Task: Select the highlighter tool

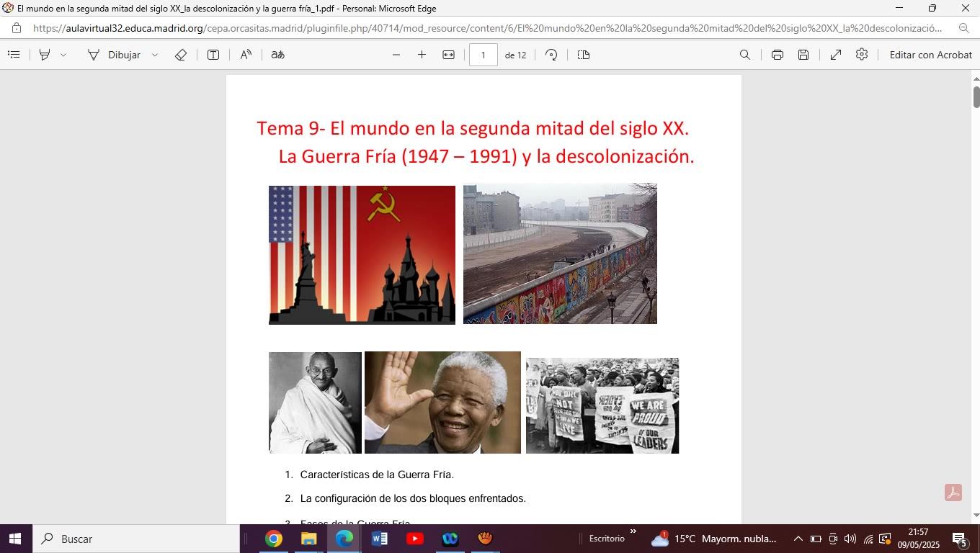Action: pyautogui.click(x=45, y=55)
